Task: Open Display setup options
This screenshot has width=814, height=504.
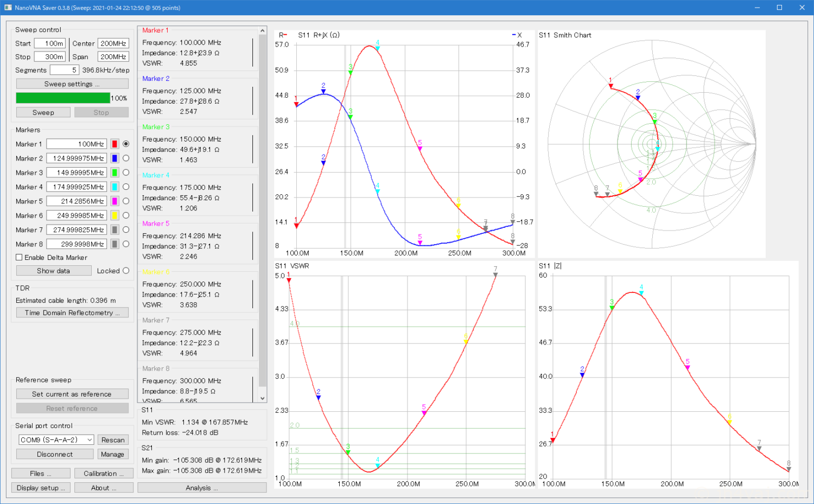Action: [41, 488]
